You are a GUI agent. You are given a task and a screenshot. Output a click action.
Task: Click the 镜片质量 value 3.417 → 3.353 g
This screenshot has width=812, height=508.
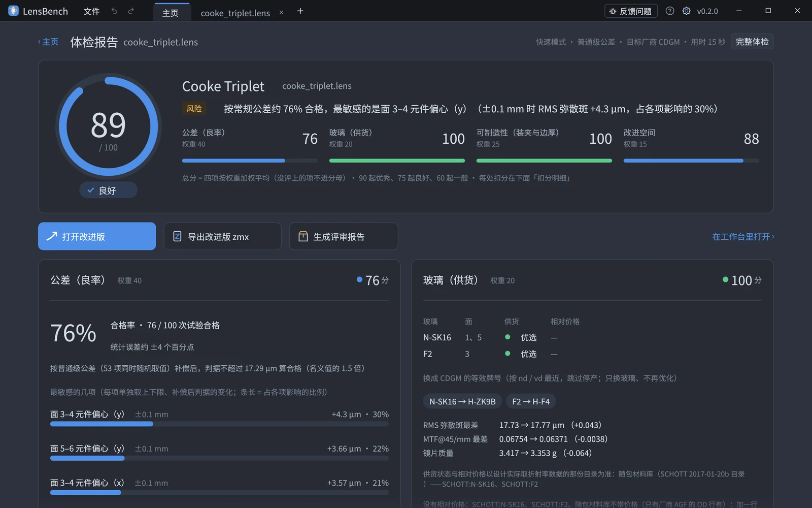pyautogui.click(x=546, y=453)
